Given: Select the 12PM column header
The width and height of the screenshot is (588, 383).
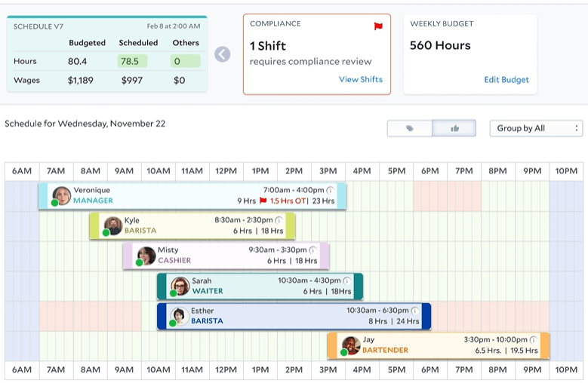Looking at the screenshot, I should point(226,171).
